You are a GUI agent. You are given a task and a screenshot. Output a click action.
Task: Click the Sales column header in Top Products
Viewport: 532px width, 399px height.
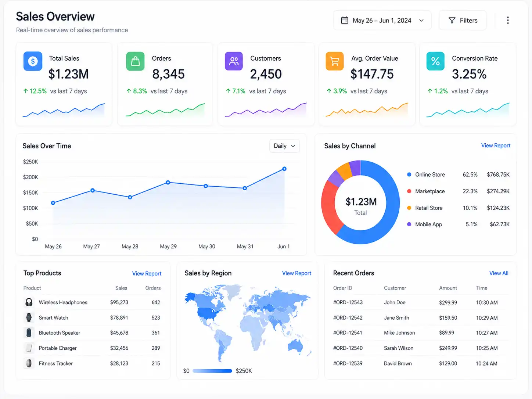tap(121, 288)
